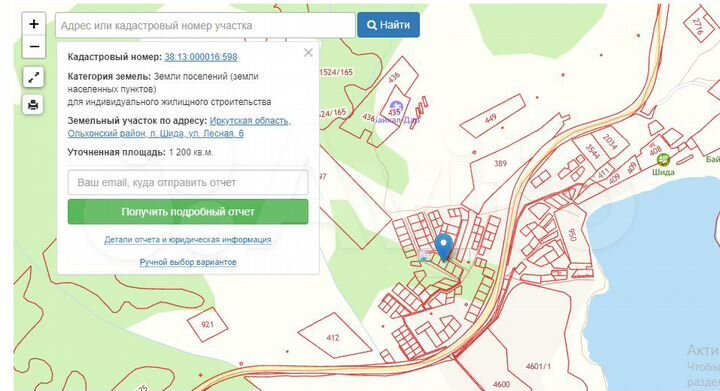The image size is (720, 391).
Task: Open cadastral number 38:13:000016:598 link
Action: click(201, 57)
